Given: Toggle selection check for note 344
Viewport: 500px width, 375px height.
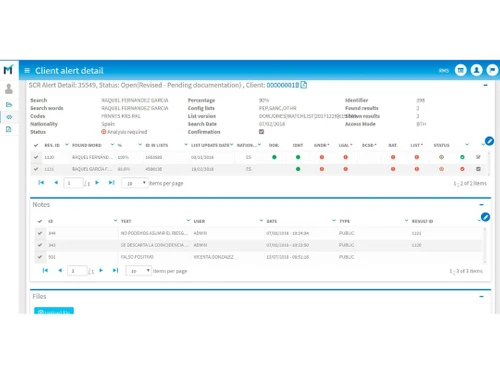Looking at the screenshot, I should (x=40, y=233).
